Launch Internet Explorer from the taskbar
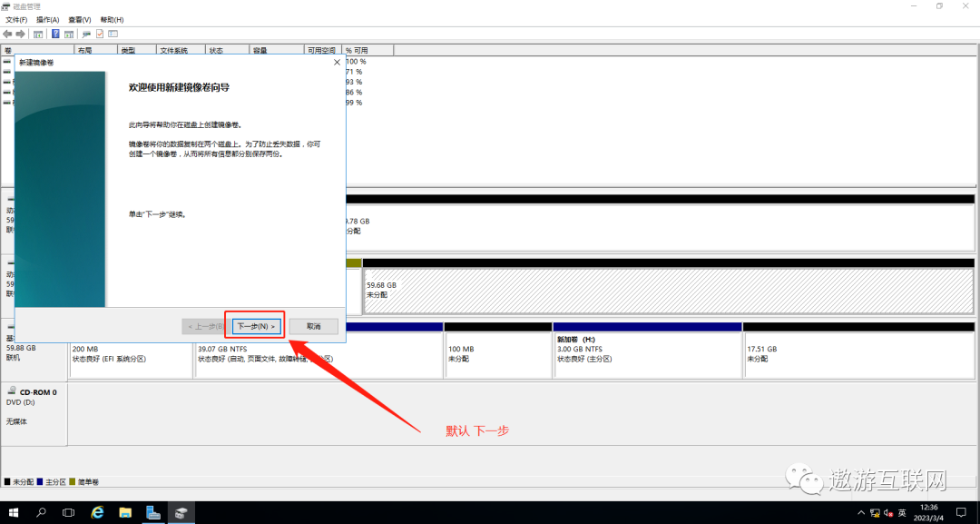The width and height of the screenshot is (980, 524). (x=97, y=513)
